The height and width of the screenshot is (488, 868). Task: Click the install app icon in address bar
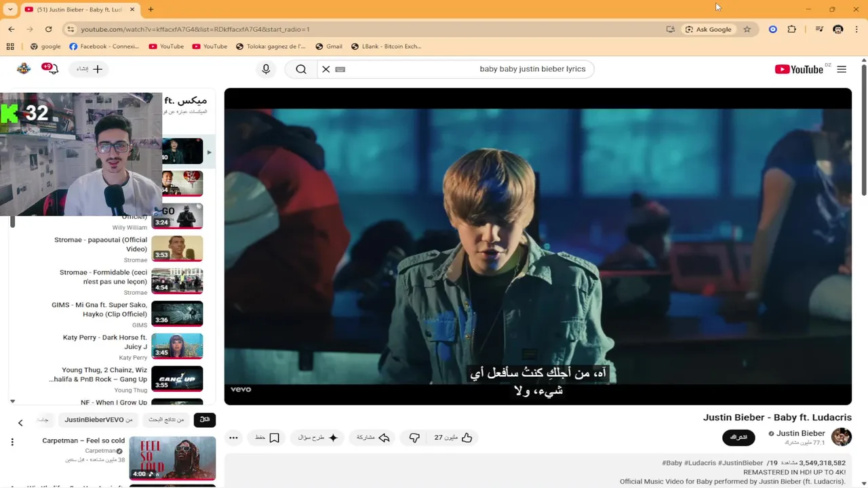670,29
